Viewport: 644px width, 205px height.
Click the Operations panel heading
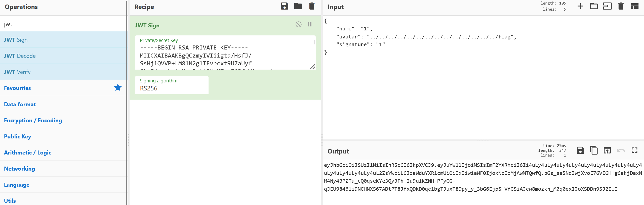(x=21, y=7)
